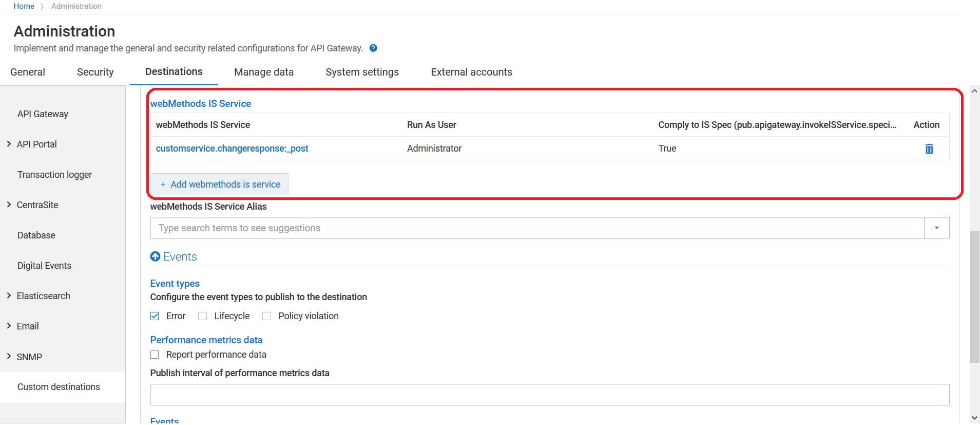The height and width of the screenshot is (425, 980).
Task: Switch to the Security tab
Action: tap(95, 72)
